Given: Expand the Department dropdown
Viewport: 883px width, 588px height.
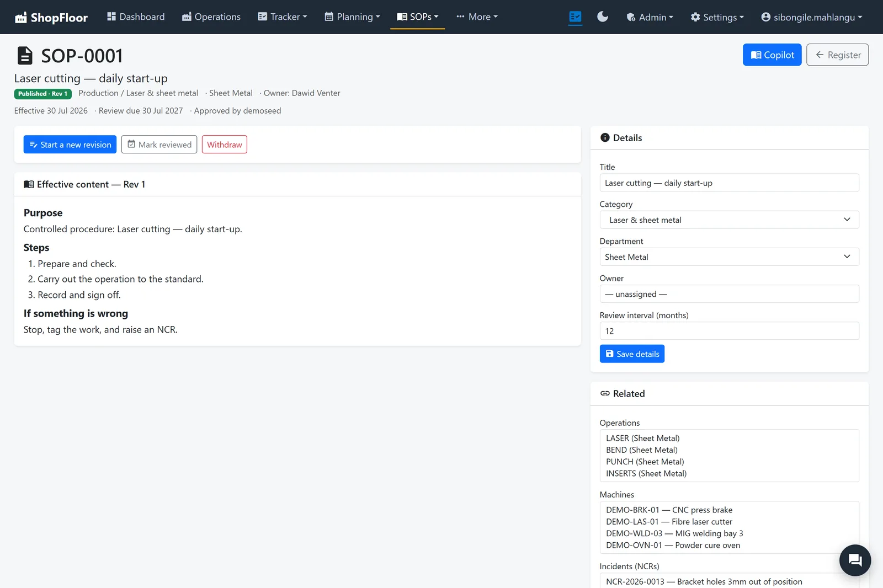Looking at the screenshot, I should 729,256.
